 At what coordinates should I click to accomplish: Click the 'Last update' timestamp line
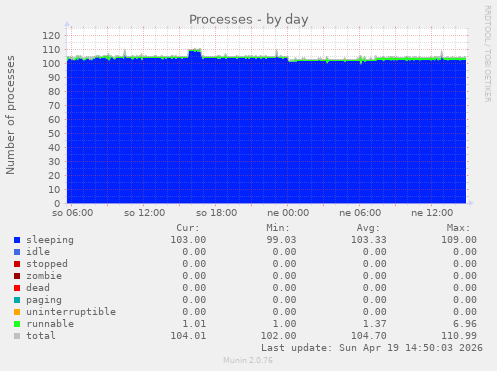point(372,348)
